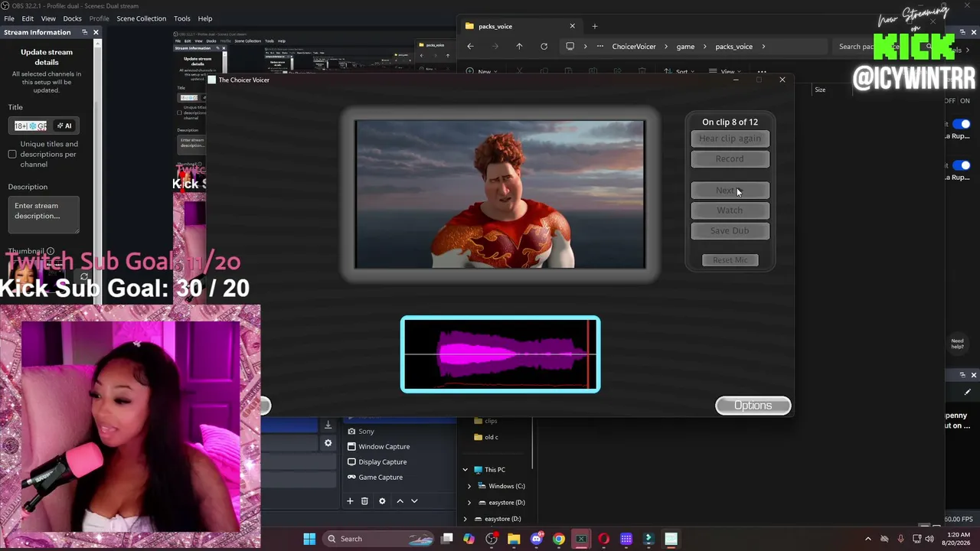980x551 pixels.
Task: Click the Save Dub button
Action: coord(730,230)
